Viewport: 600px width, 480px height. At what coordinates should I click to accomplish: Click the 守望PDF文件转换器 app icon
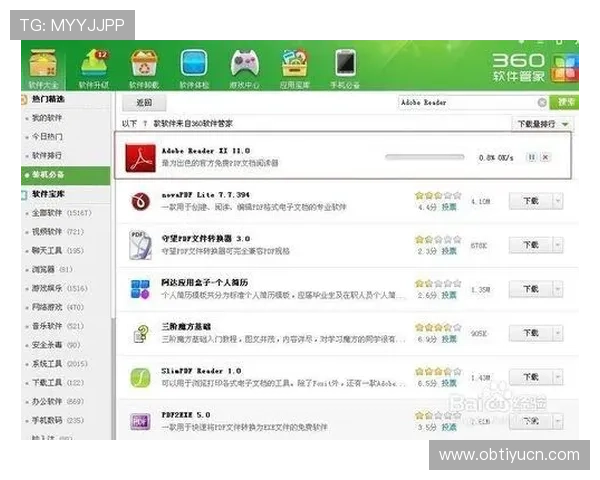coord(140,245)
